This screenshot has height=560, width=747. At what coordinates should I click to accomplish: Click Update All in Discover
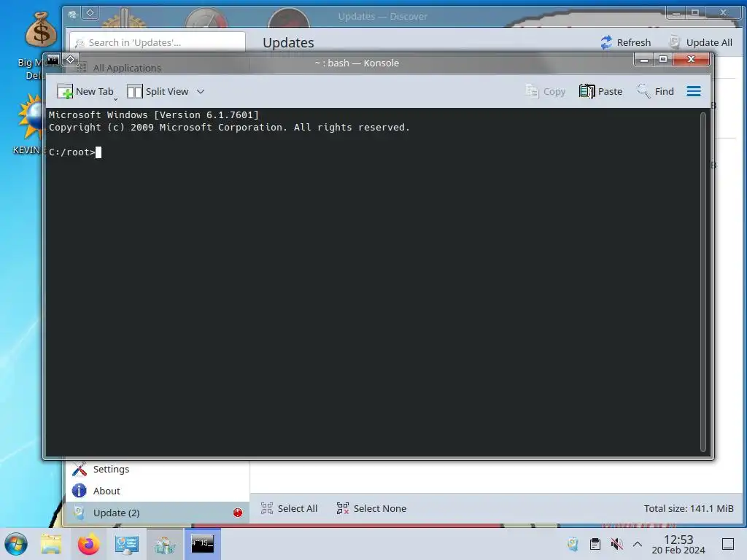pyautogui.click(x=700, y=42)
